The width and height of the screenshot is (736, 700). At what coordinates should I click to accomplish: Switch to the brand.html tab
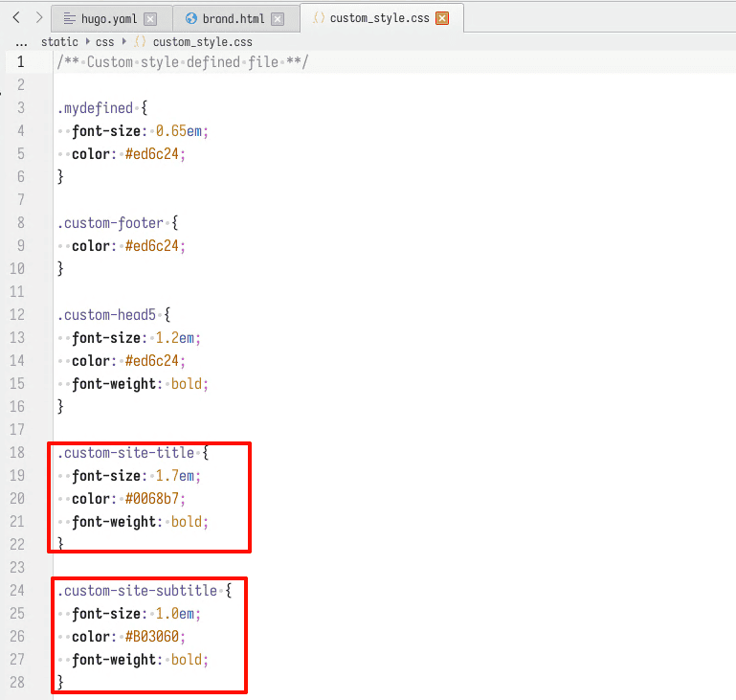(234, 18)
